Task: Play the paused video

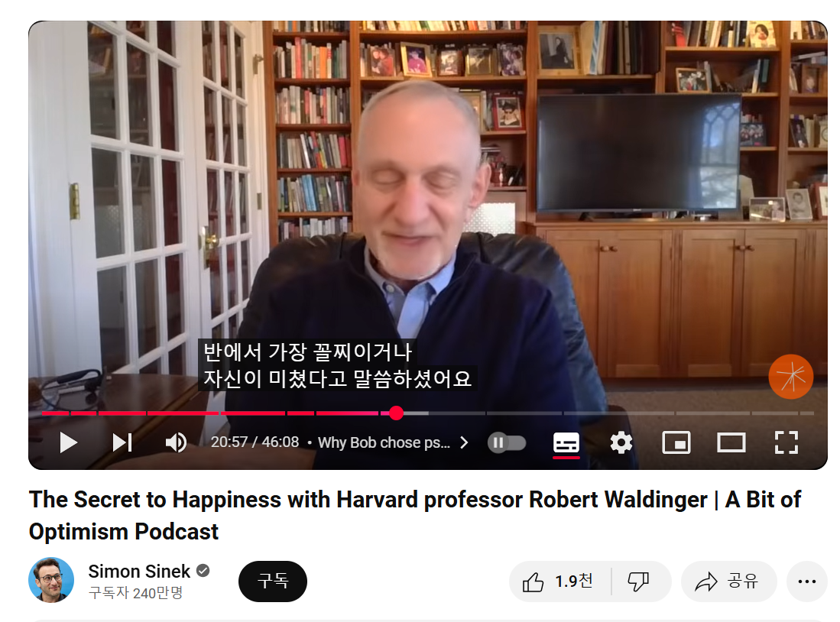Action: coord(68,442)
